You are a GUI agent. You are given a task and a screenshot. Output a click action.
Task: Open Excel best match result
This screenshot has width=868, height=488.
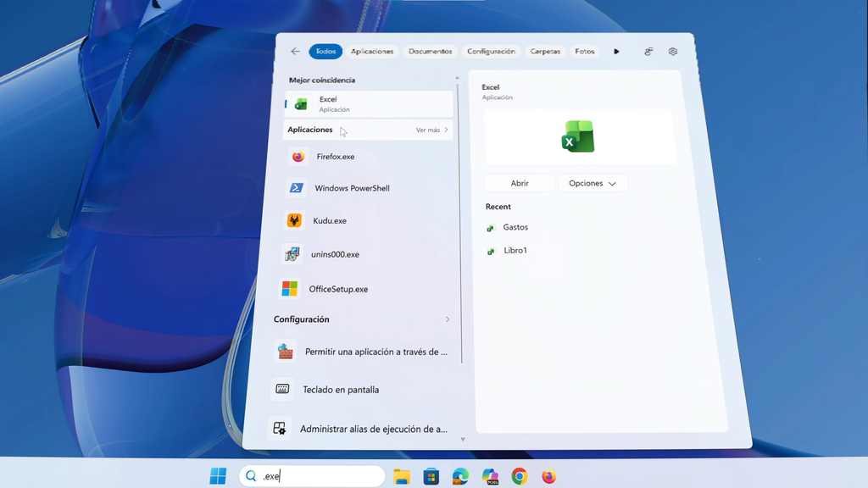368,104
